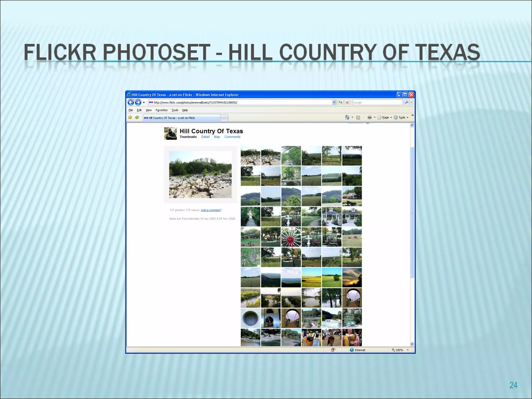Viewport: 532px width, 399px height.
Task: Open the Favorites menu
Action: click(161, 110)
